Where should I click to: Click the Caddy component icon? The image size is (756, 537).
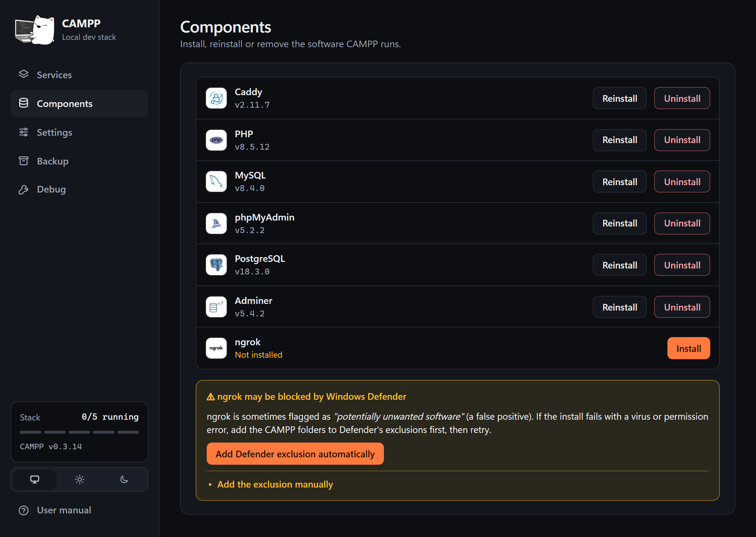pyautogui.click(x=216, y=98)
